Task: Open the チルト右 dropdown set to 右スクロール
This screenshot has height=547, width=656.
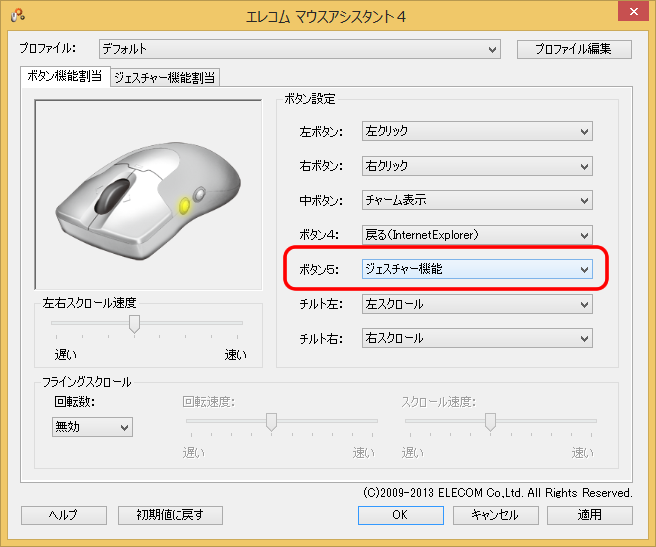Action: click(477, 338)
